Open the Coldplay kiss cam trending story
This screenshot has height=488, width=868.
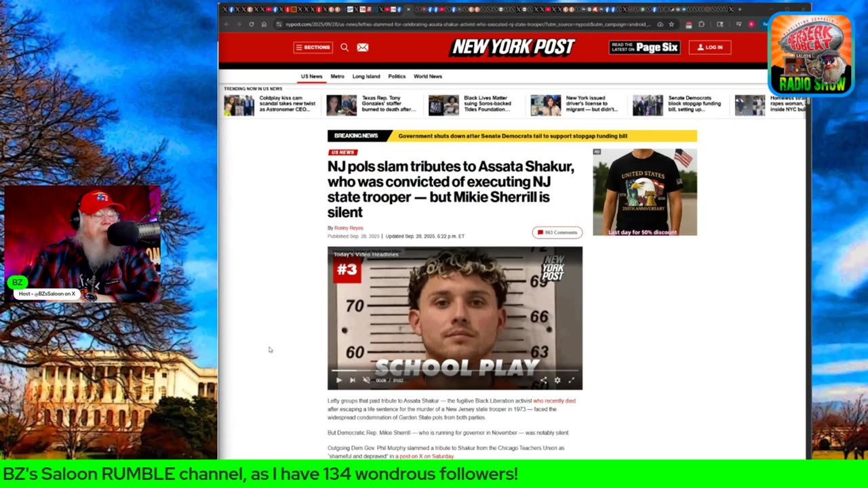coord(288,104)
